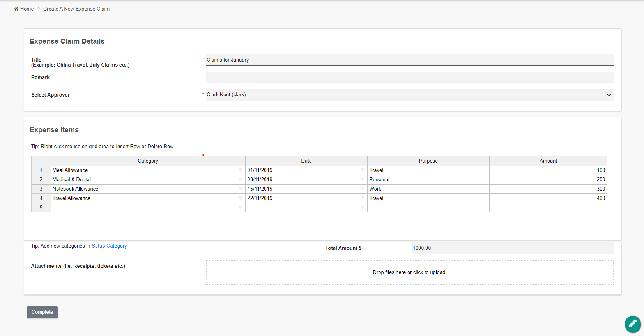This screenshot has height=336, width=644.
Task: Click the Remark input field
Action: click(x=409, y=78)
